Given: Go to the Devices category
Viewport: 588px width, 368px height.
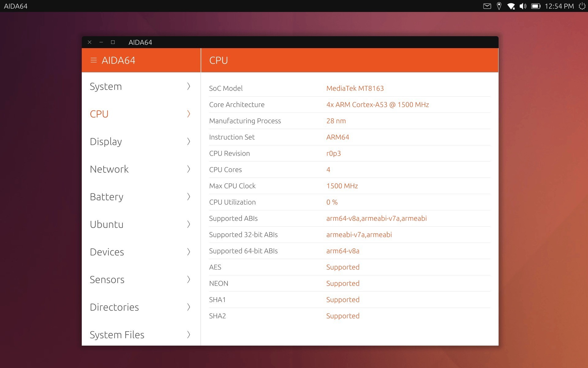Looking at the screenshot, I should tap(107, 252).
